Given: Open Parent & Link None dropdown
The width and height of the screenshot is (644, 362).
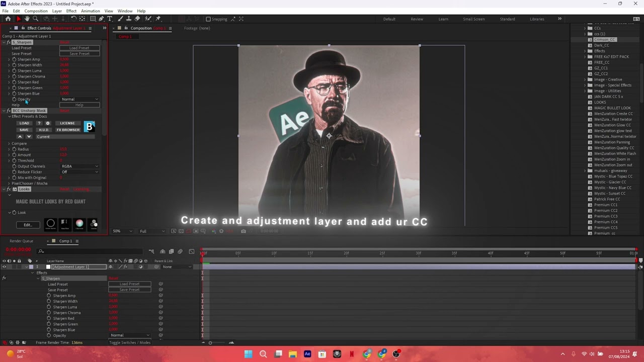Looking at the screenshot, I should [176, 267].
